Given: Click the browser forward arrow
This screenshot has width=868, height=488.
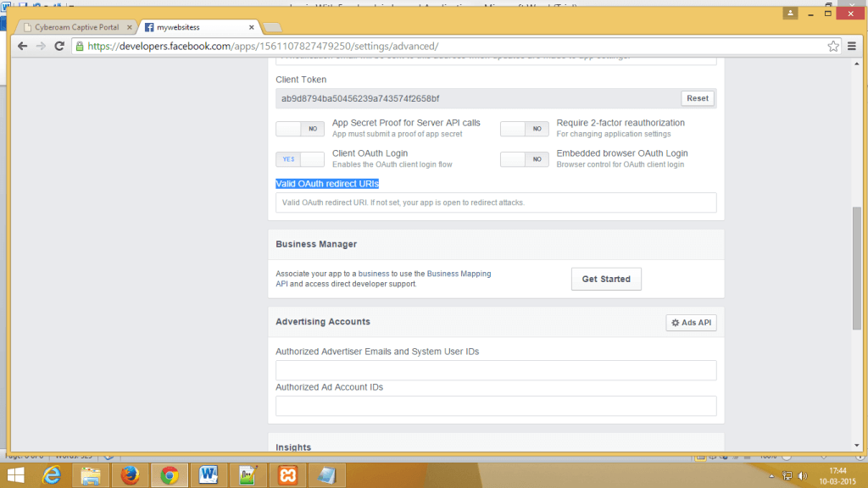Looking at the screenshot, I should 41,46.
